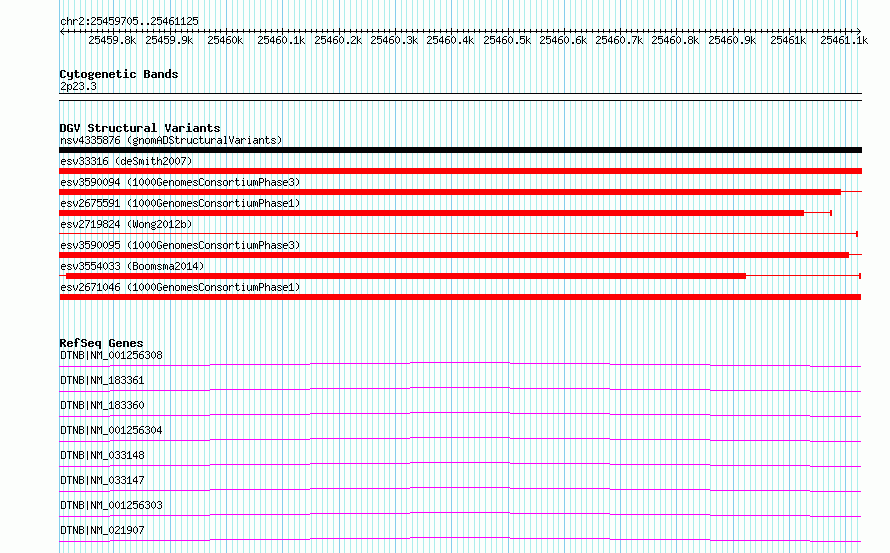Select the RefSeq Genes track heading
The width and height of the screenshot is (890, 553).
(x=101, y=343)
